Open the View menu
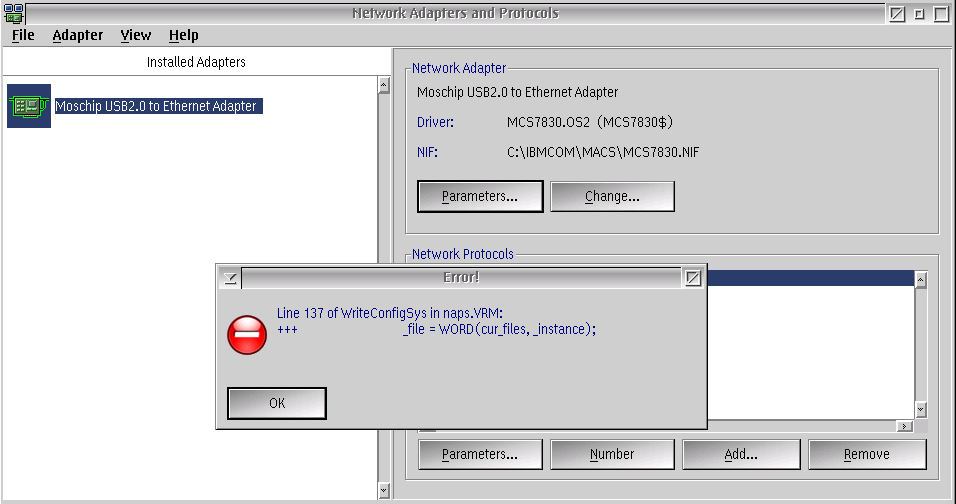This screenshot has width=956, height=504. [x=135, y=35]
